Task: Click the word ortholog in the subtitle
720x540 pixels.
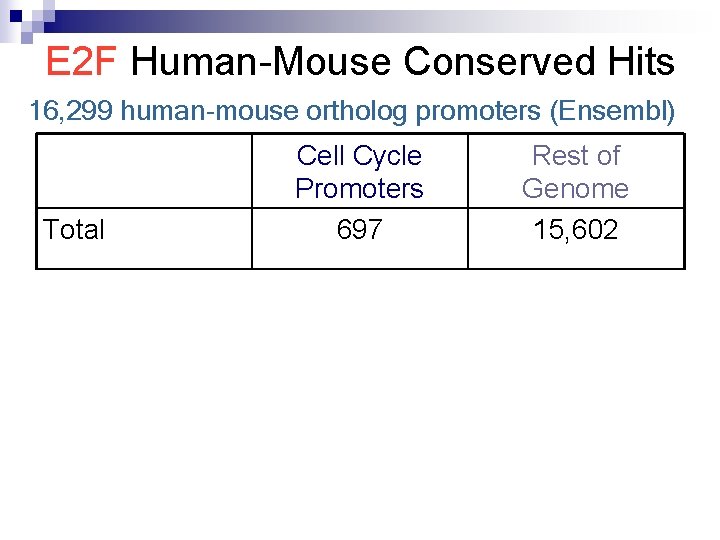Action: coord(361,111)
